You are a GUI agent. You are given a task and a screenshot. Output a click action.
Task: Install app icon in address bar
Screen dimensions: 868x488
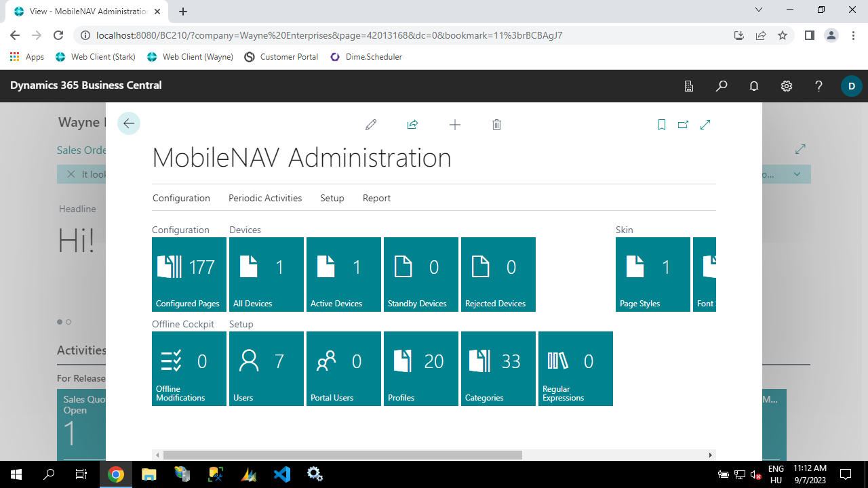(x=739, y=35)
